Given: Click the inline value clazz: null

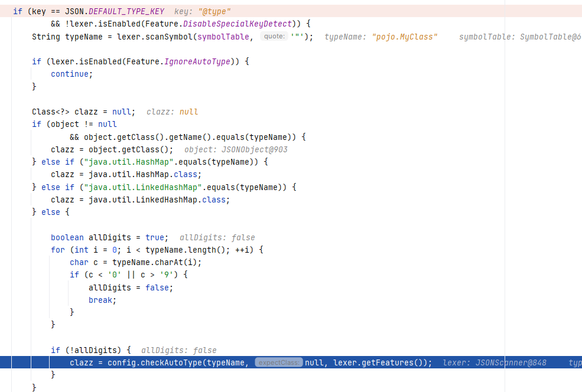Looking at the screenshot, I should pyautogui.click(x=172, y=112).
